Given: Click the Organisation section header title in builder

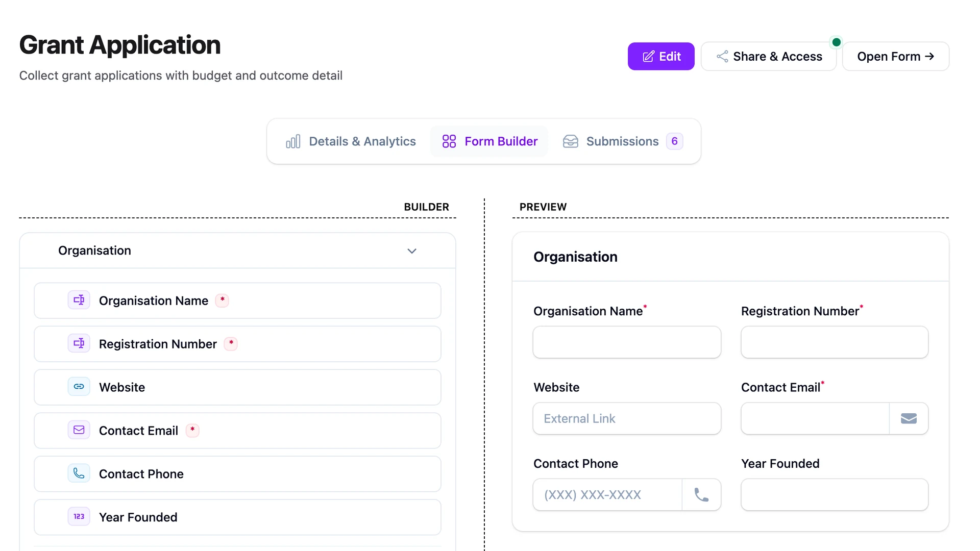Looking at the screenshot, I should [x=94, y=251].
